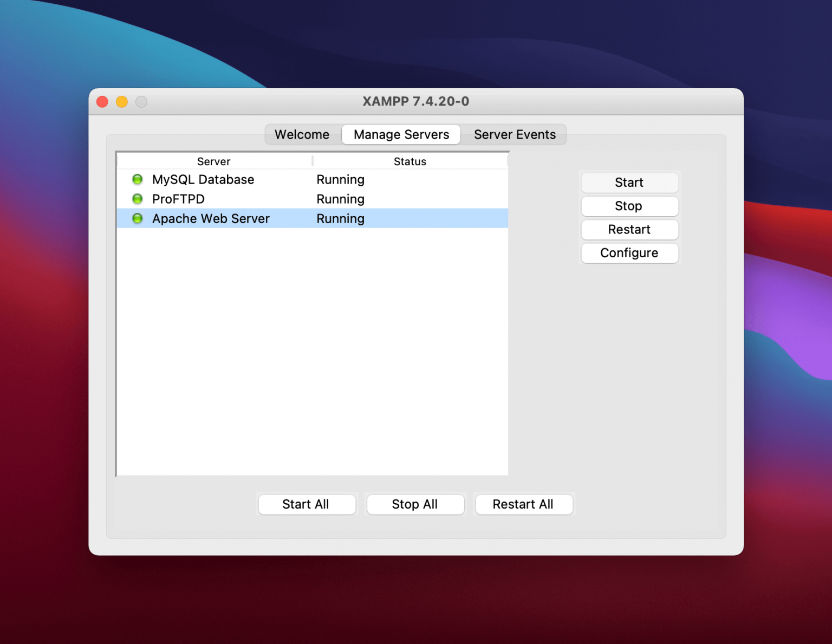Click MySQL Database green status icon

click(138, 179)
